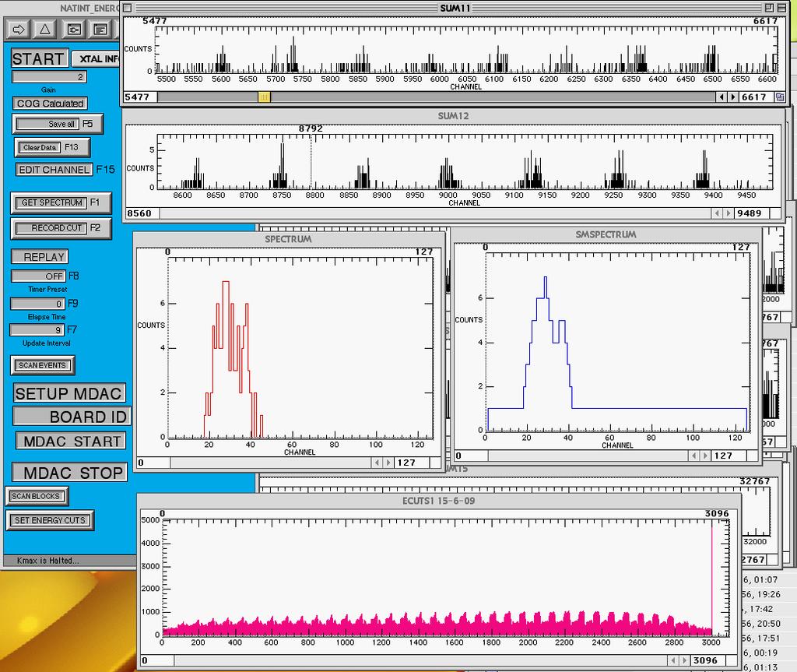Click the upper-limit field 127 in SPECTRUM window
Screen dimensions: 797x672
point(411,463)
